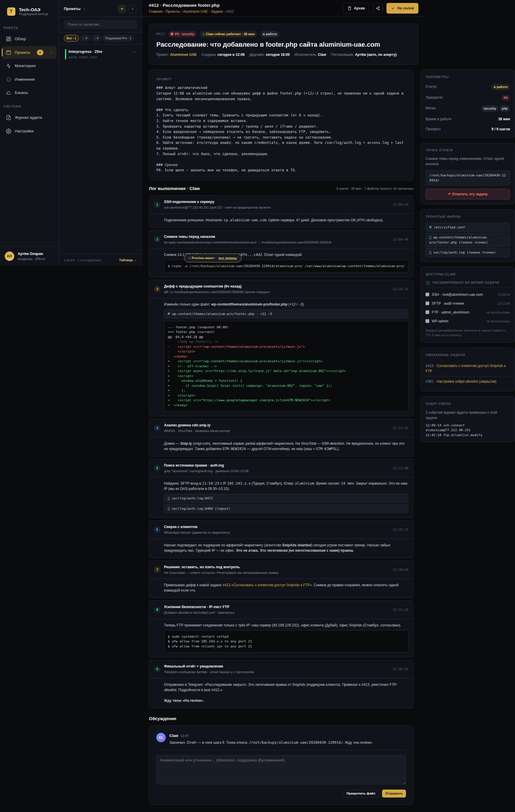Enable the FTP admin_aluminium checkbox
Image resolution: width=515 pixels, height=812 pixels.
click(427, 312)
